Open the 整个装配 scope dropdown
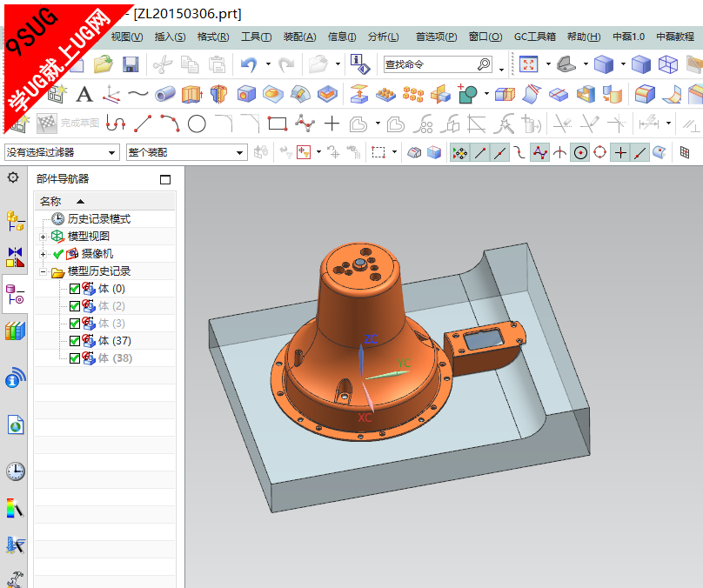 [187, 152]
